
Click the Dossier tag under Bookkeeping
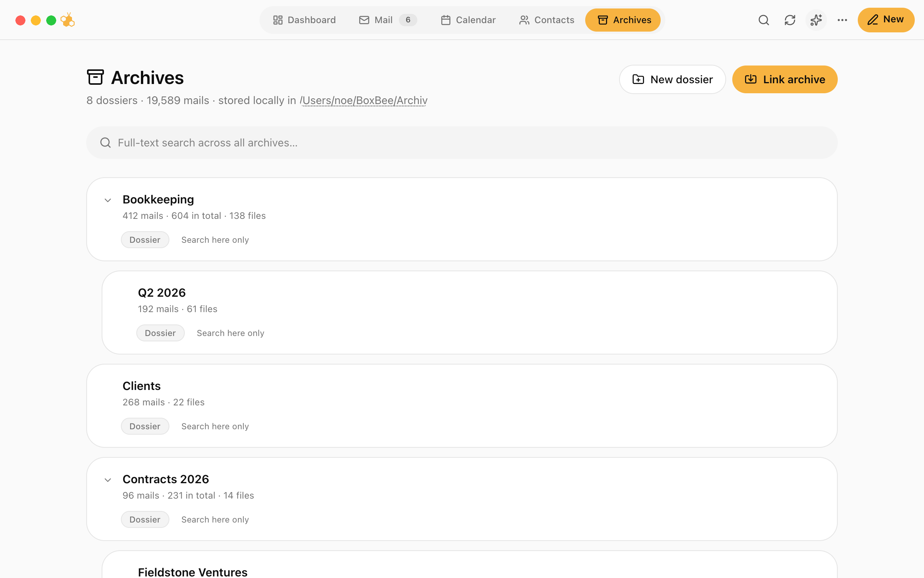pos(145,240)
